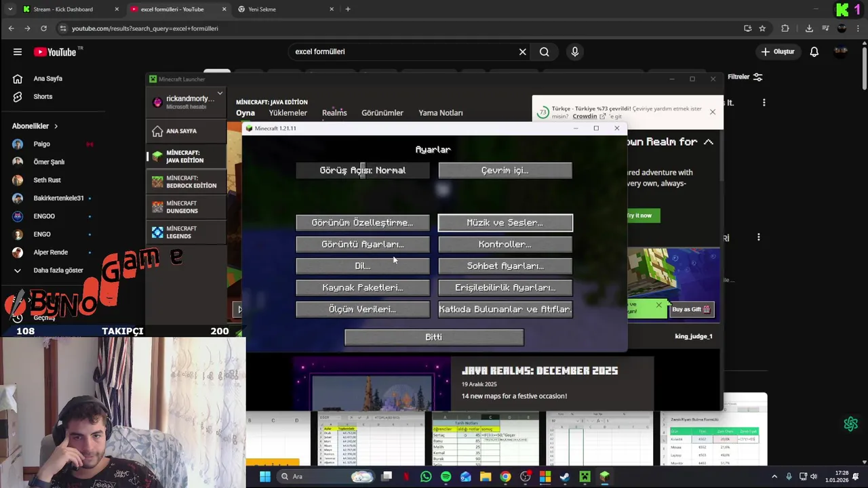This screenshot has width=868, height=488.
Task: Switch to Realms tab in launcher
Action: pyautogui.click(x=334, y=113)
